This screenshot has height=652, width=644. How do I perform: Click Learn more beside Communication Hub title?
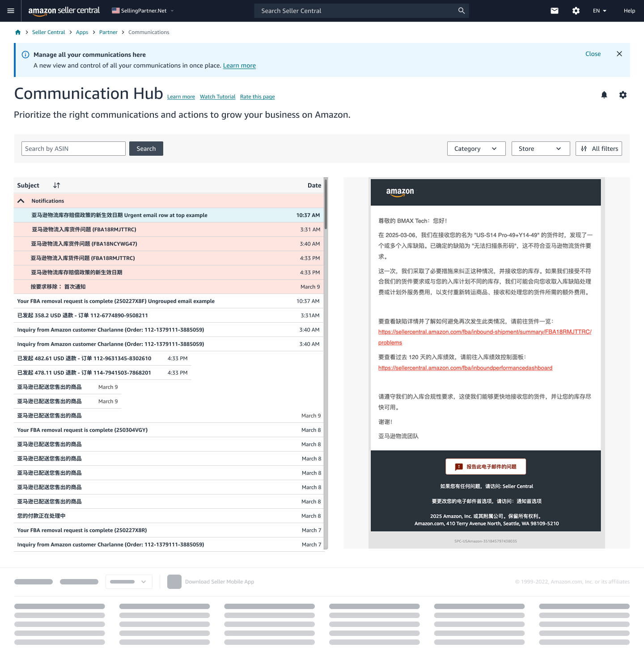coord(181,97)
